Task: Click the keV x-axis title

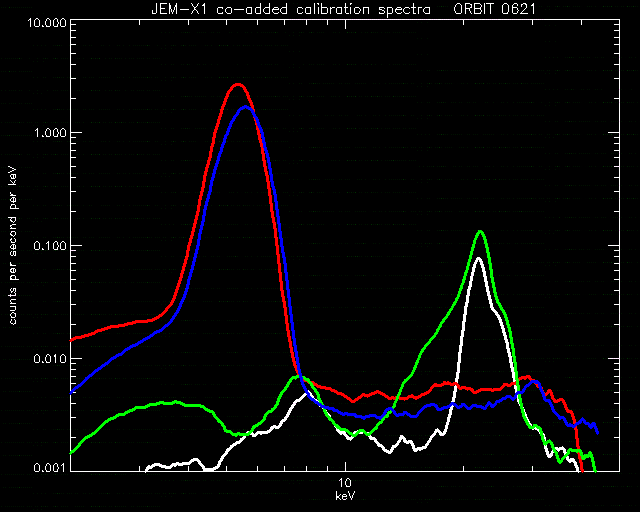Action: tap(345, 496)
